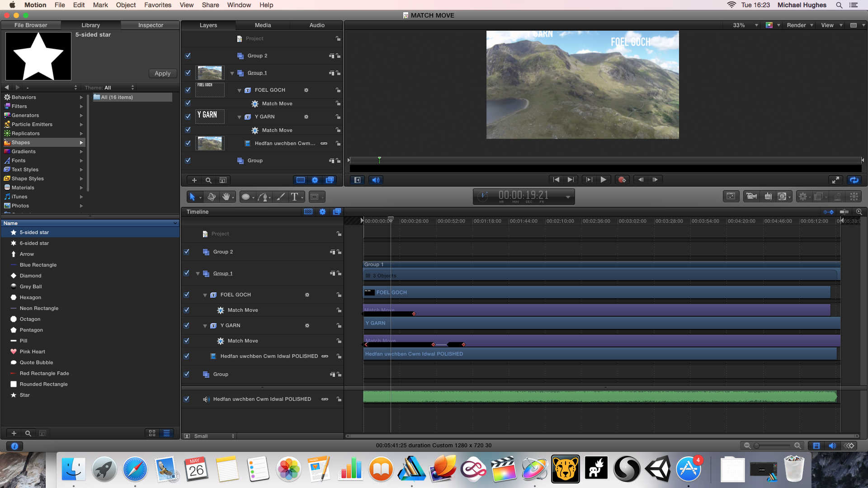Collapse the FOEL GOCH layer disclosure triangle

click(x=239, y=90)
